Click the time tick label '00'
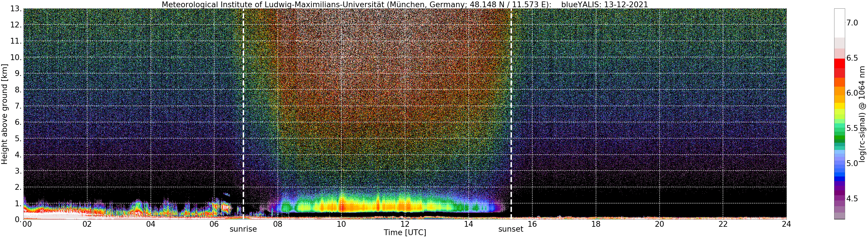Image resolution: width=868 pixels, height=238 pixels. click(x=27, y=224)
